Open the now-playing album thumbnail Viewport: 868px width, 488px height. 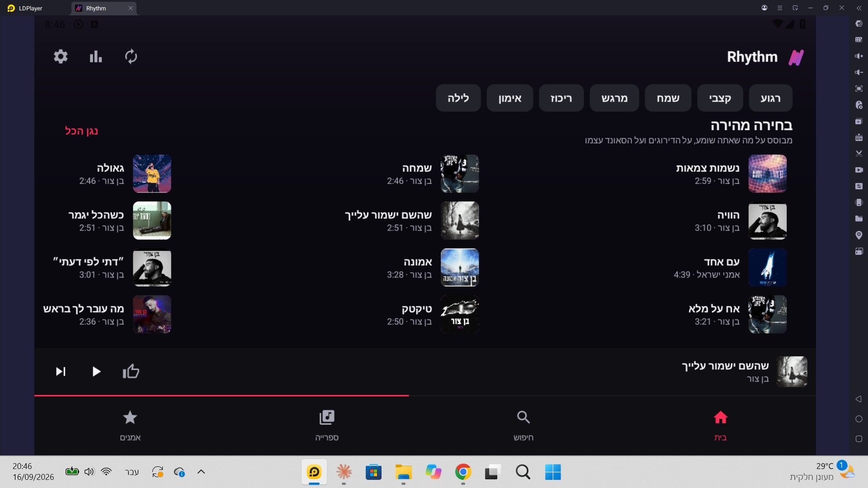[792, 371]
